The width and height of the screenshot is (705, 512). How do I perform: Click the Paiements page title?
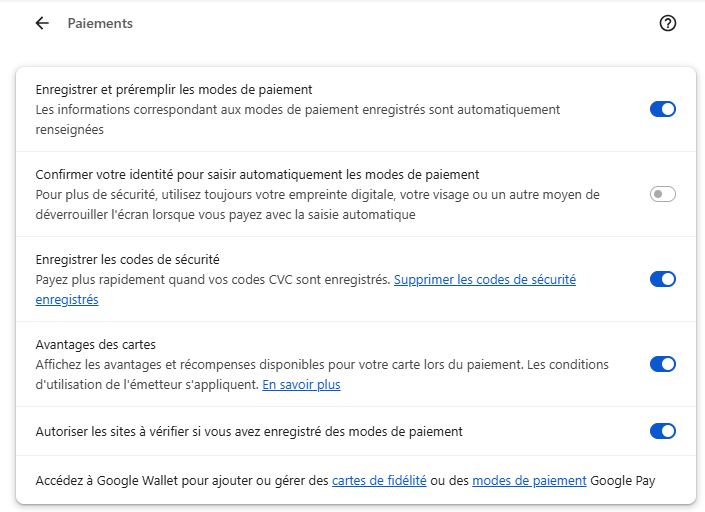coord(100,23)
